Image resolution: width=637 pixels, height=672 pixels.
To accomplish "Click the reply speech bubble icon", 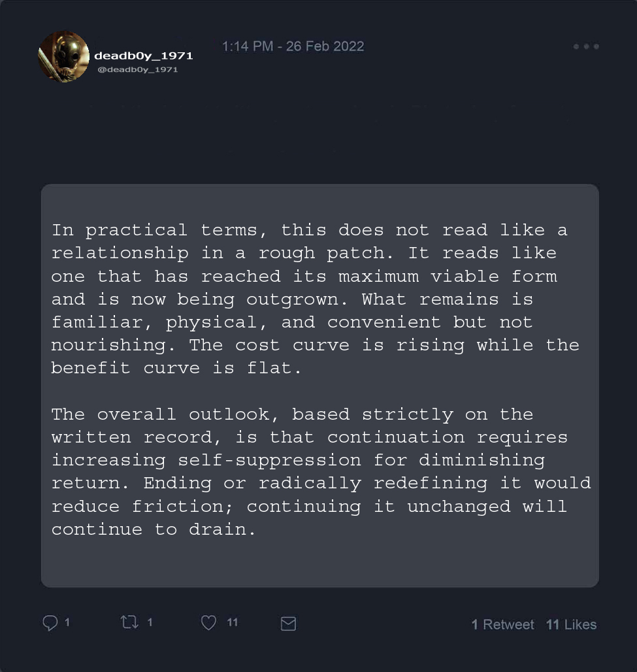I will pos(50,624).
